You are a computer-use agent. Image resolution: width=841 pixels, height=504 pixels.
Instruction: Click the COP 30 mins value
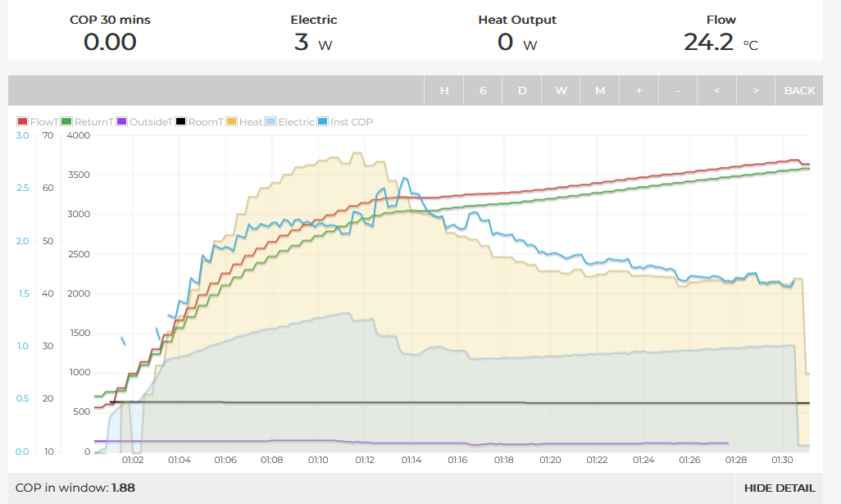click(x=110, y=43)
